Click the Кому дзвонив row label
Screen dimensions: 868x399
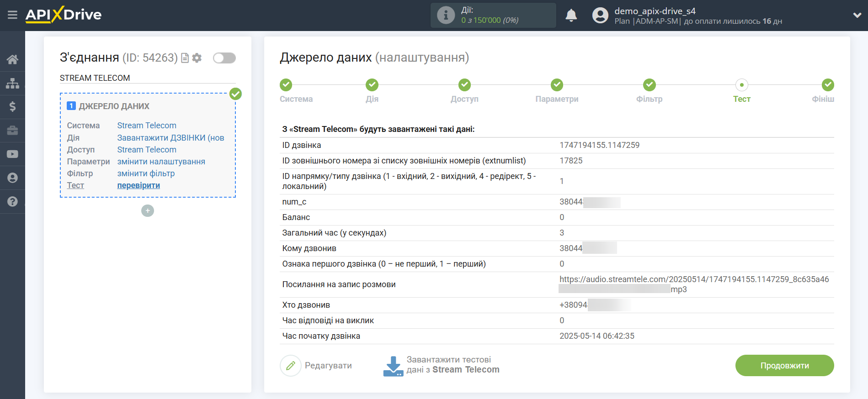coord(309,248)
